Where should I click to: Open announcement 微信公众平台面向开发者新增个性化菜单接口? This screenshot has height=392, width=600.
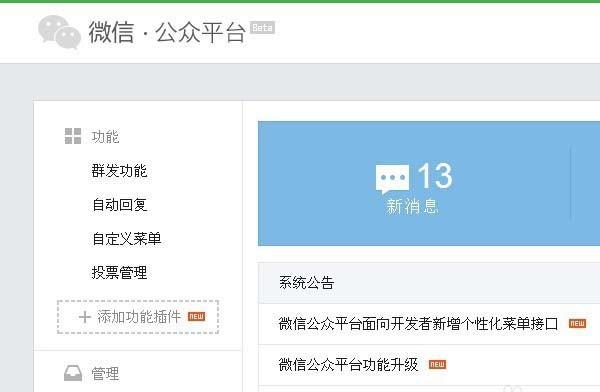(418, 324)
